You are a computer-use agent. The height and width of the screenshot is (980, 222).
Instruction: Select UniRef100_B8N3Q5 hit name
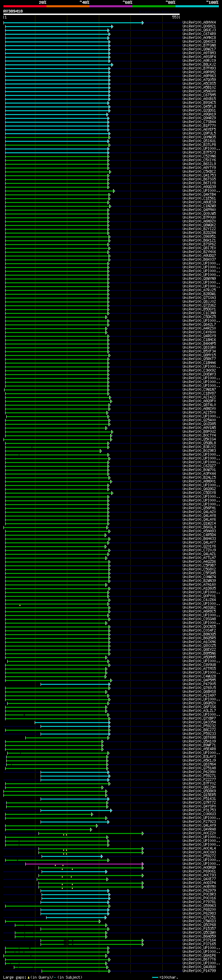(199, 634)
